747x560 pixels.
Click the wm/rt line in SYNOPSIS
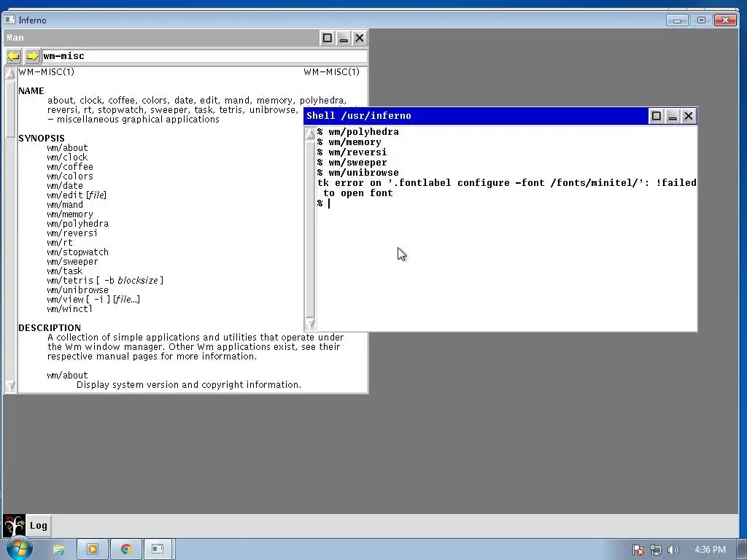click(60, 242)
